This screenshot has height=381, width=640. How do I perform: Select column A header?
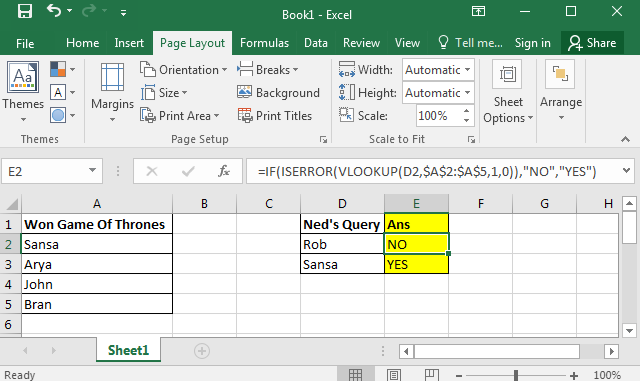coord(97,203)
